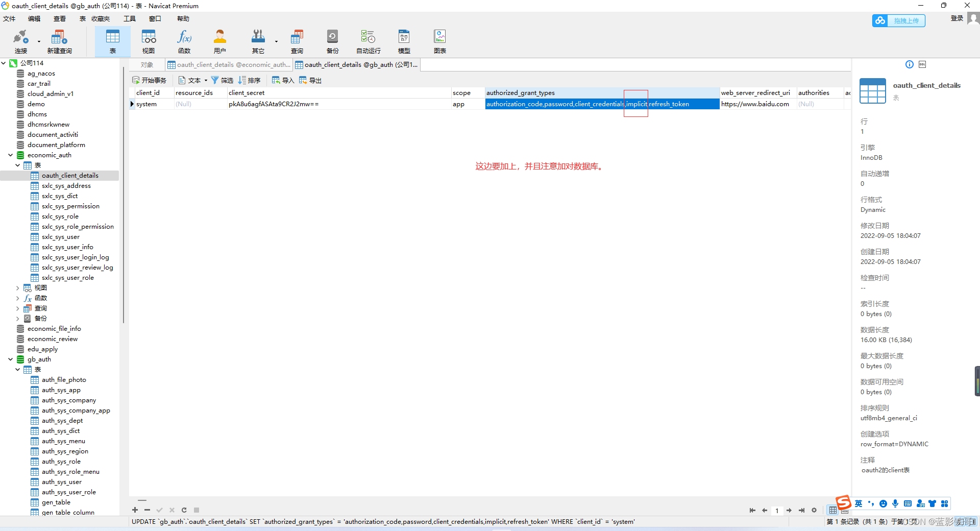
Task: Open the 帮助 (Help) menu
Action: point(183,19)
